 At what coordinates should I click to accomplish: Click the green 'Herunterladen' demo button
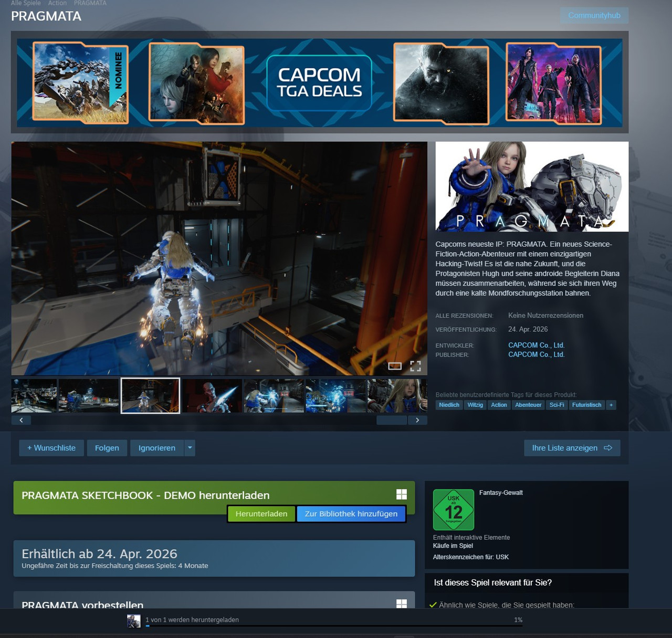(261, 514)
